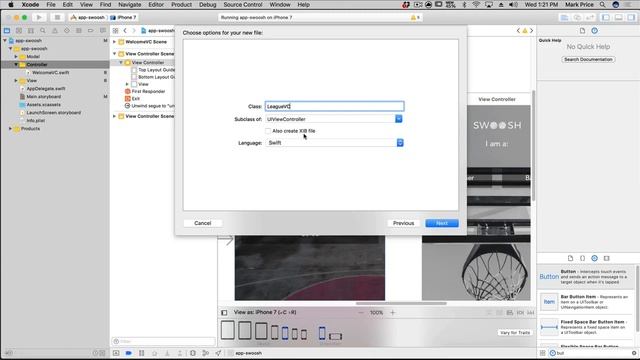Viewport: 640px width, 360px height.
Task: Click the Next button in dialog
Action: click(x=442, y=223)
